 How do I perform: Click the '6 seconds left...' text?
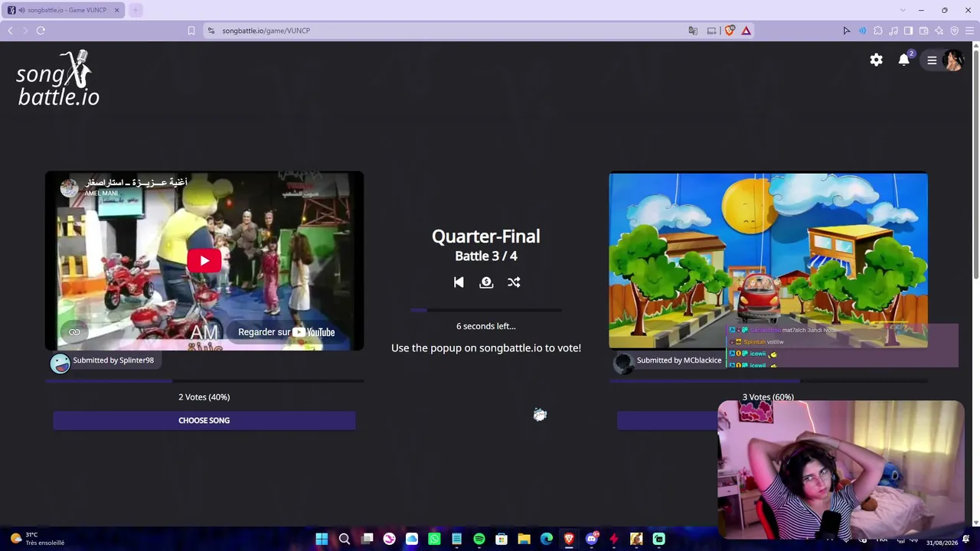point(486,326)
